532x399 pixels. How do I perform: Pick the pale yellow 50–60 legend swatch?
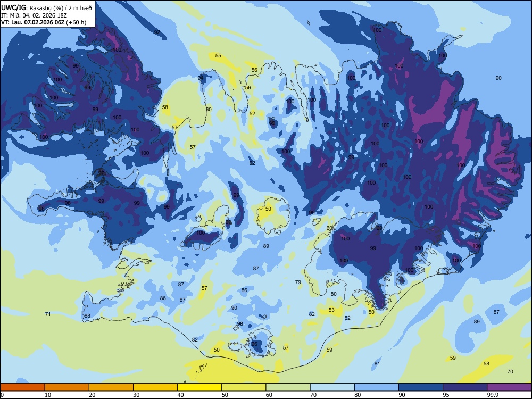click(244, 387)
